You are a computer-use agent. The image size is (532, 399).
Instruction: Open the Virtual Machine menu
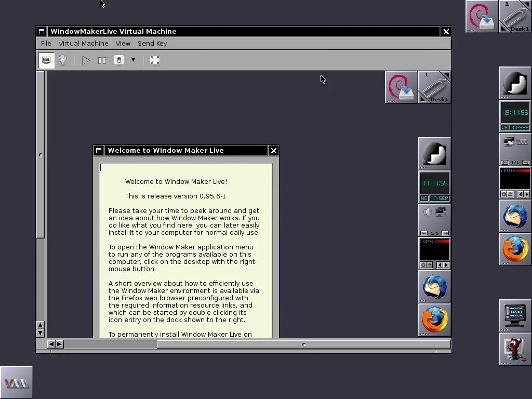tap(83, 44)
